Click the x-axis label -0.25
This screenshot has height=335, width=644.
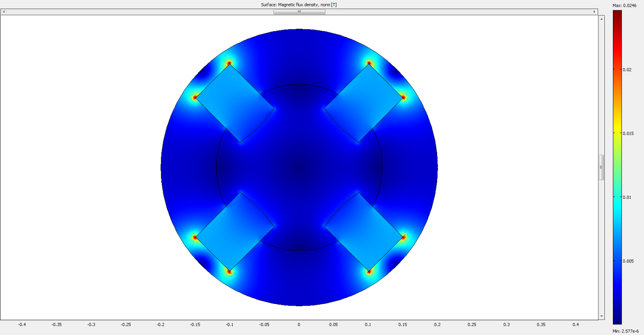tap(126, 324)
